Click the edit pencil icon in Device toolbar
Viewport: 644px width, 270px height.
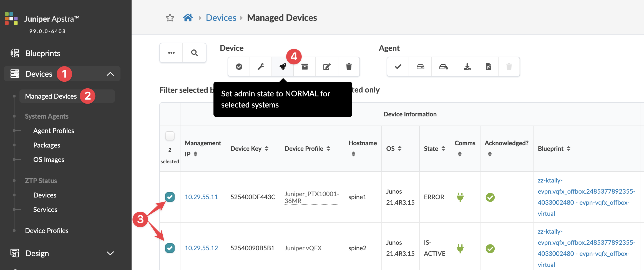327,67
